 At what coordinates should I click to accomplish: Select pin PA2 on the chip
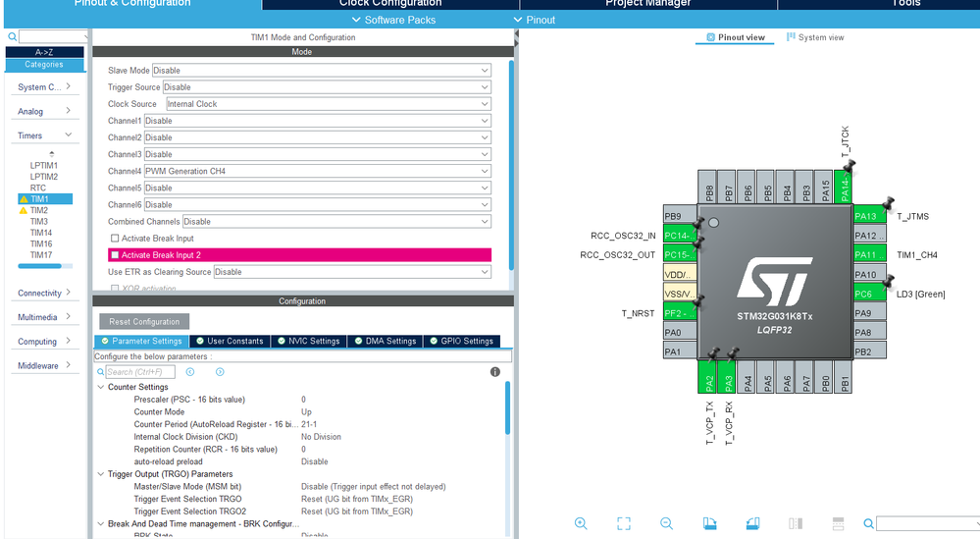click(707, 377)
